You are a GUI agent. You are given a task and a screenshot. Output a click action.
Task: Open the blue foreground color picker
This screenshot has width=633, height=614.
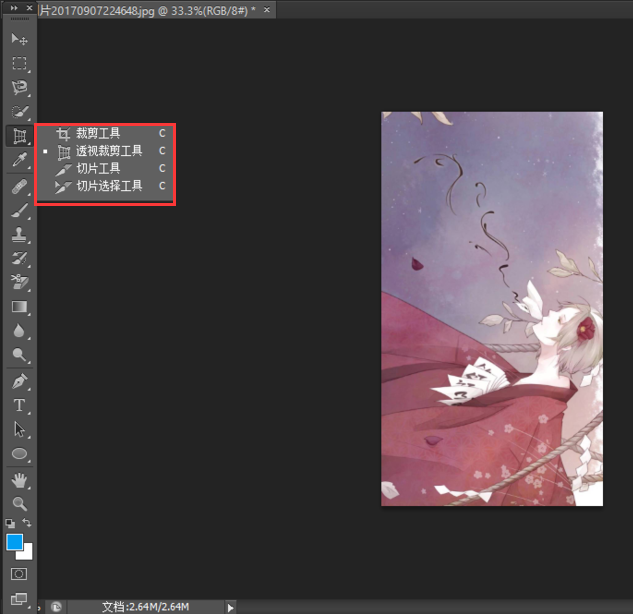[x=14, y=542]
